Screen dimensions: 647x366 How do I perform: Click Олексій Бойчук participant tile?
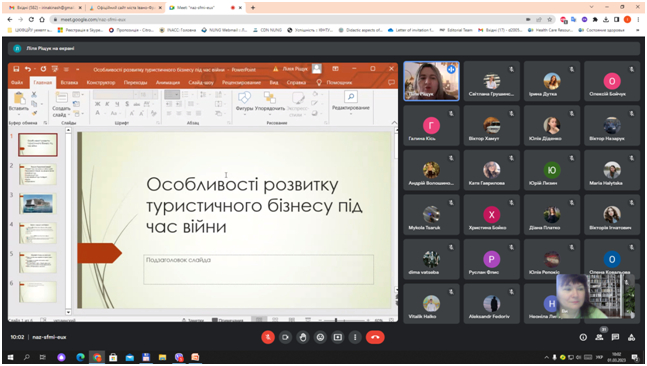pyautogui.click(x=612, y=81)
